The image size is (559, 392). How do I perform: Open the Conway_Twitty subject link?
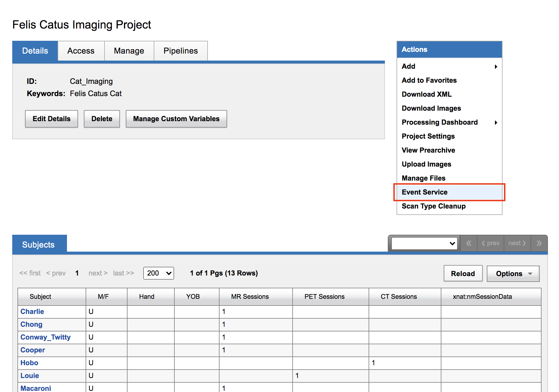click(45, 337)
